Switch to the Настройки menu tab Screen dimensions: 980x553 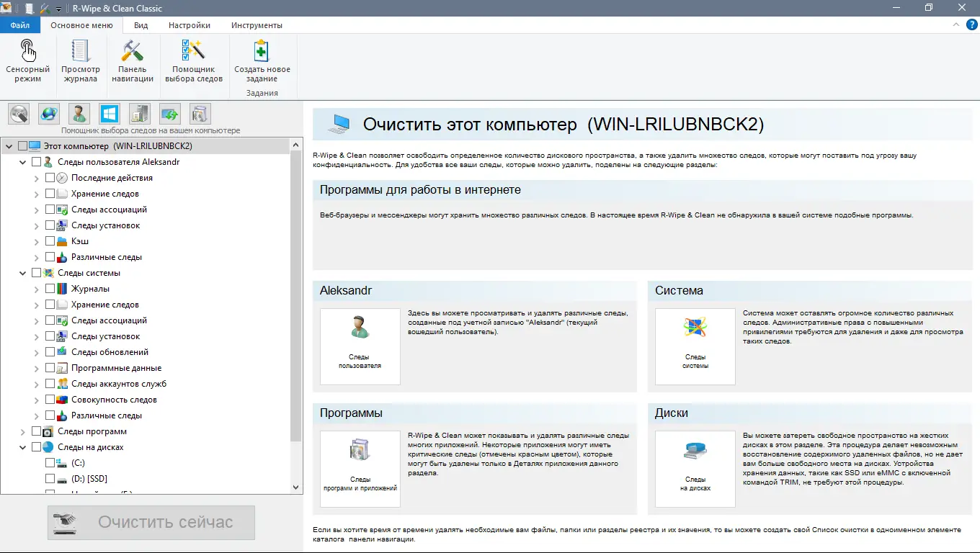click(189, 24)
